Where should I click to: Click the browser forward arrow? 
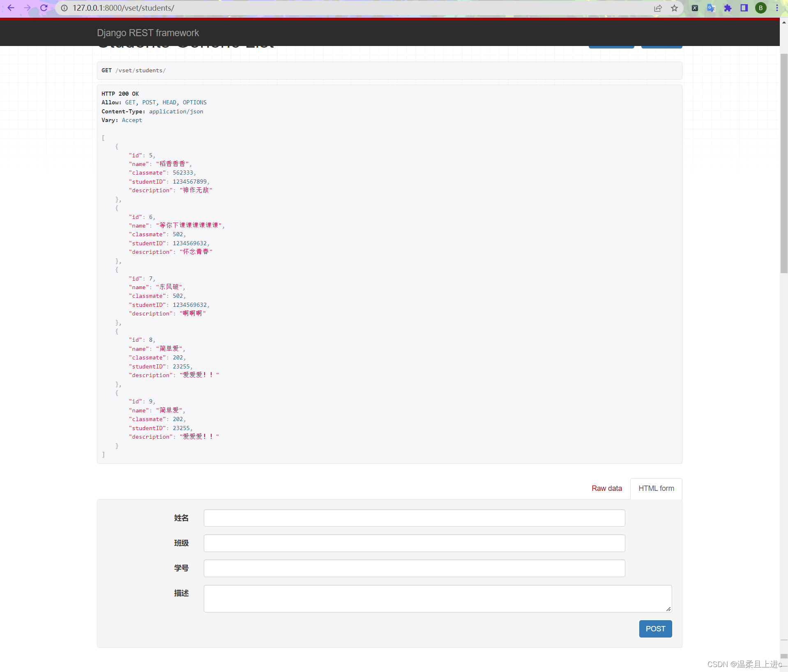point(27,8)
